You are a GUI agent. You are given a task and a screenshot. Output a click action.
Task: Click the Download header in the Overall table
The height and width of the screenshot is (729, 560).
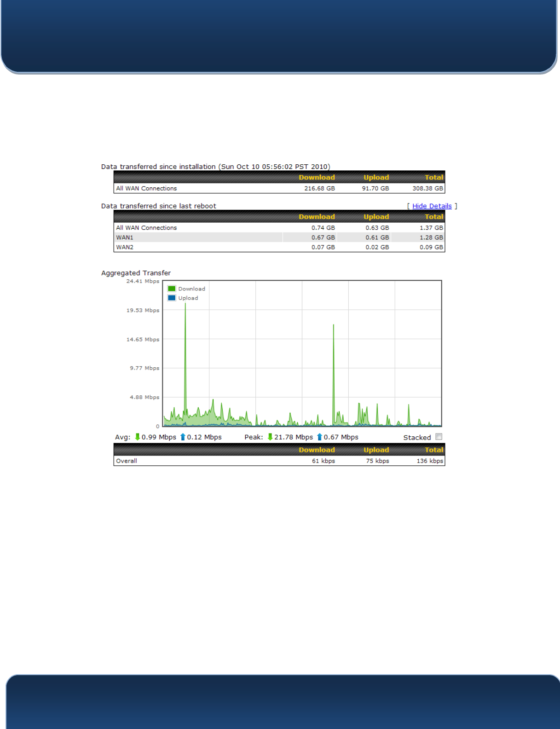tap(317, 450)
